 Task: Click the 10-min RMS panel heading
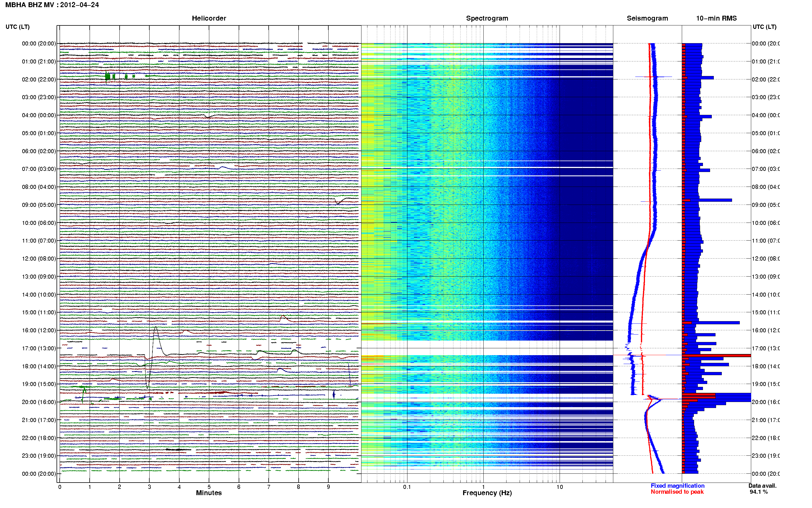[716, 19]
